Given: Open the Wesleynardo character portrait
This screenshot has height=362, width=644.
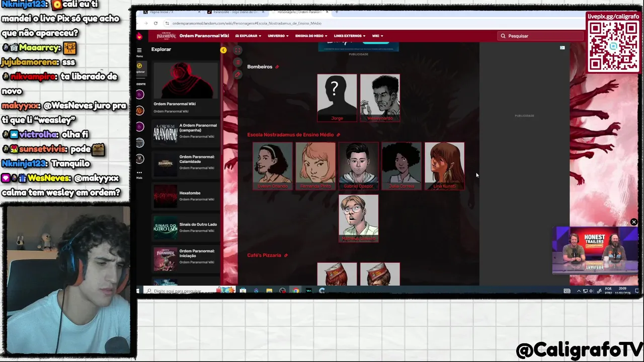Looking at the screenshot, I should tap(380, 98).
